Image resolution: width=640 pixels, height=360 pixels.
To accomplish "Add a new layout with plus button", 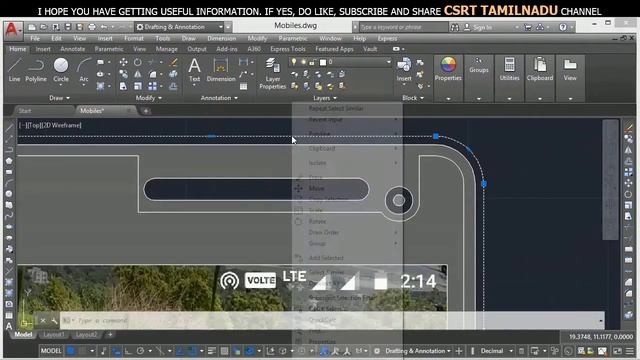I will tap(110, 335).
